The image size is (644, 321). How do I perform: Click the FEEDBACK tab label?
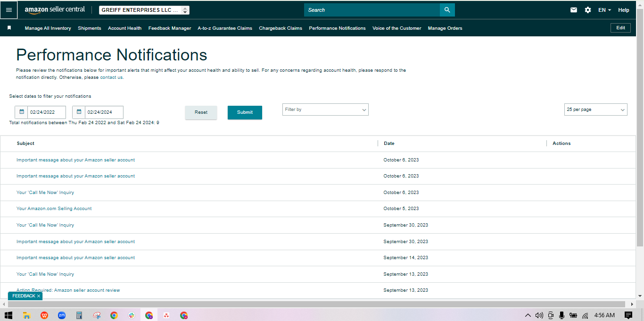[24, 296]
